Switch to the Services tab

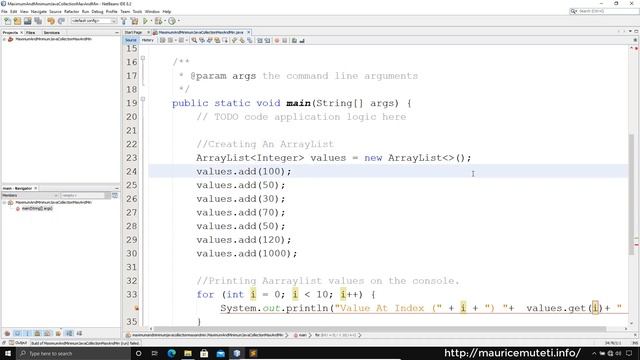[51, 32]
